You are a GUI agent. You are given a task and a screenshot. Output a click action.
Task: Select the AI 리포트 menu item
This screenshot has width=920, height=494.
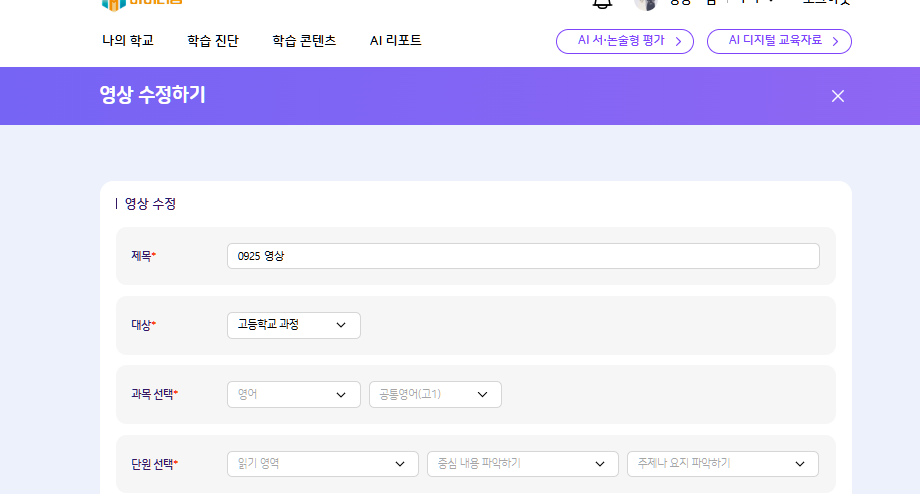click(x=396, y=41)
